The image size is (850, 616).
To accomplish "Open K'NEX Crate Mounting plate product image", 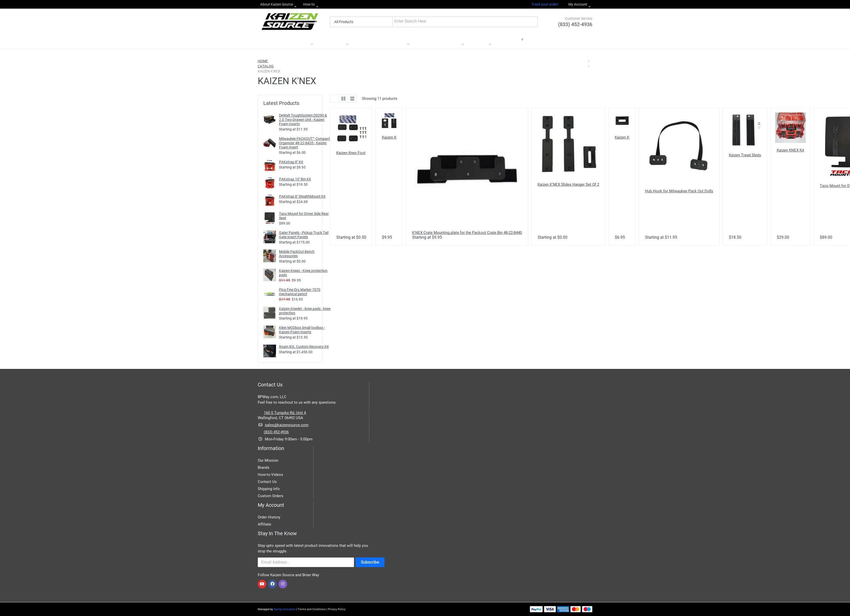I will click(x=467, y=169).
